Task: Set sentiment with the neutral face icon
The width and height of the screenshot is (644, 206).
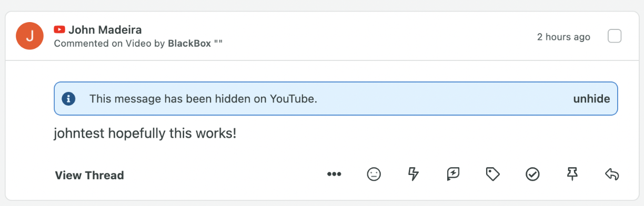Action: (x=374, y=174)
